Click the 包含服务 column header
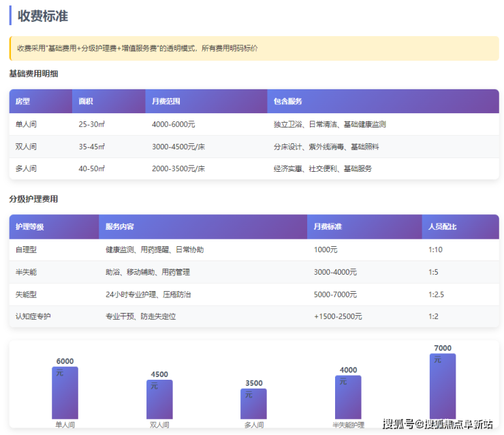The height and width of the screenshot is (435, 504). 287,102
